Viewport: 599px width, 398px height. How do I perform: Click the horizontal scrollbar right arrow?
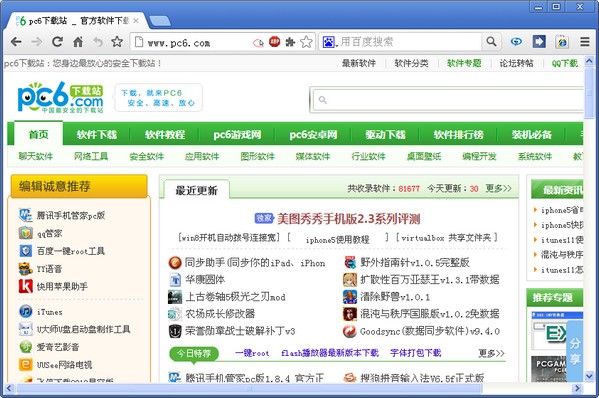point(578,388)
